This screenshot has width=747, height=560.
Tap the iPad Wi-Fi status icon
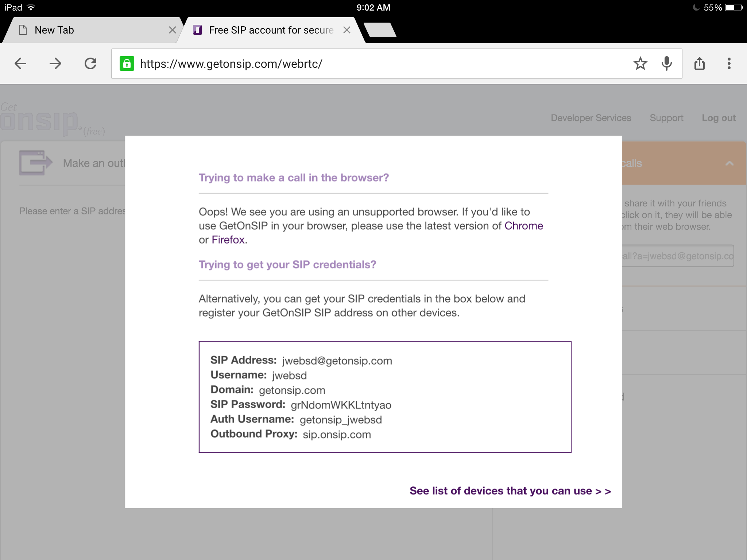[x=31, y=8]
